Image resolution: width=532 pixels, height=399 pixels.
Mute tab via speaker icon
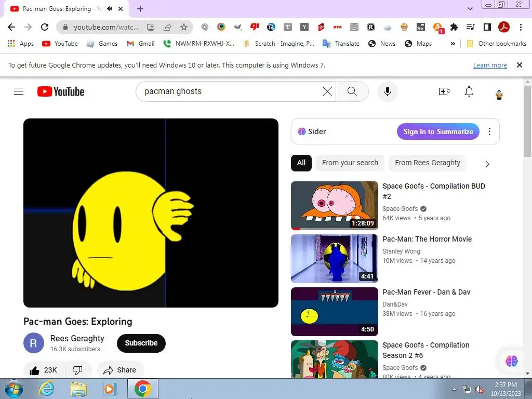pyautogui.click(x=109, y=9)
